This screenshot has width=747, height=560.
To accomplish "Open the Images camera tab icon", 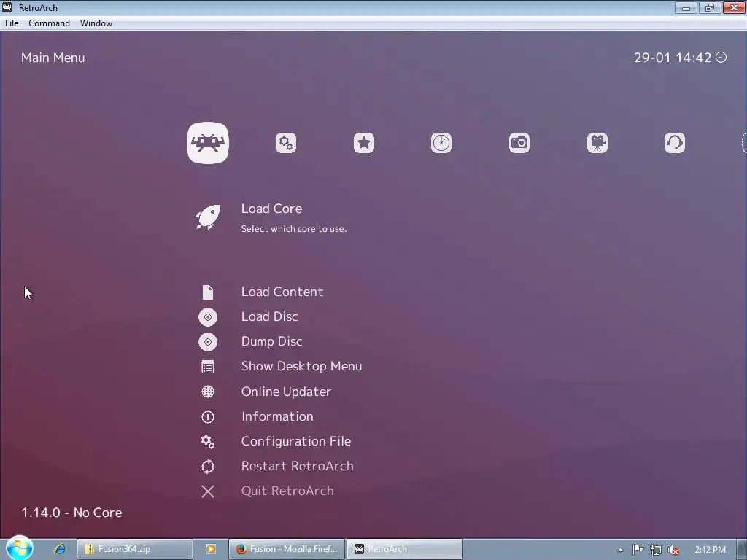I will click(x=519, y=143).
